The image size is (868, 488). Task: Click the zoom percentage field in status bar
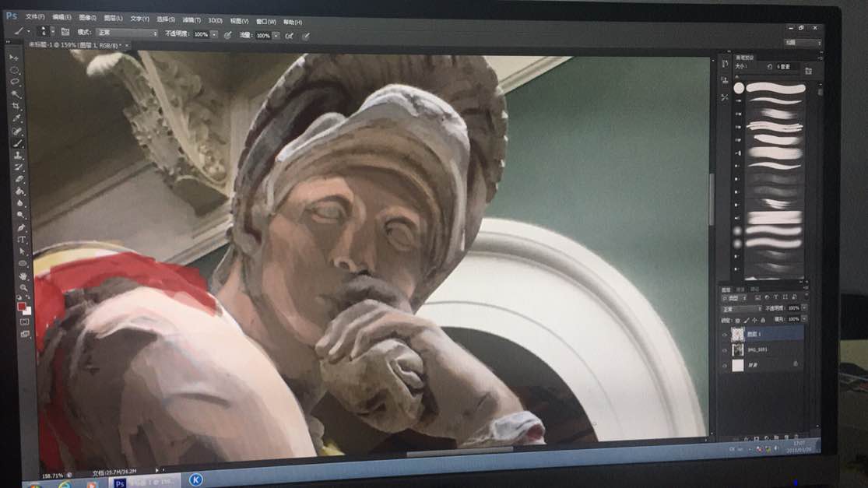tap(53, 476)
